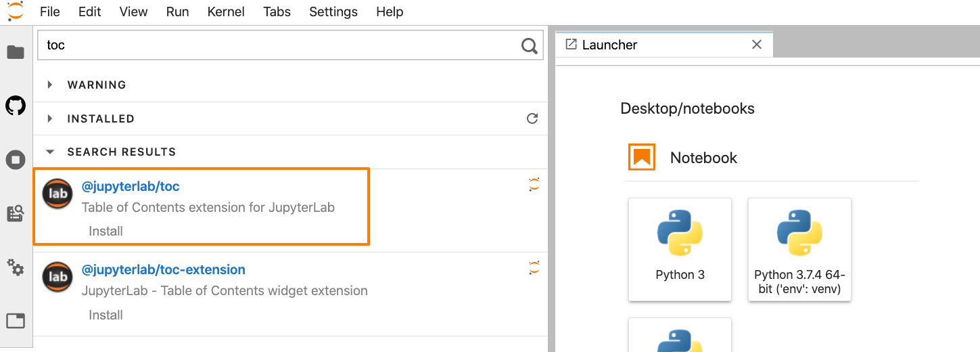
Task: Open the File Browser sidebar icon
Action: pos(16,52)
